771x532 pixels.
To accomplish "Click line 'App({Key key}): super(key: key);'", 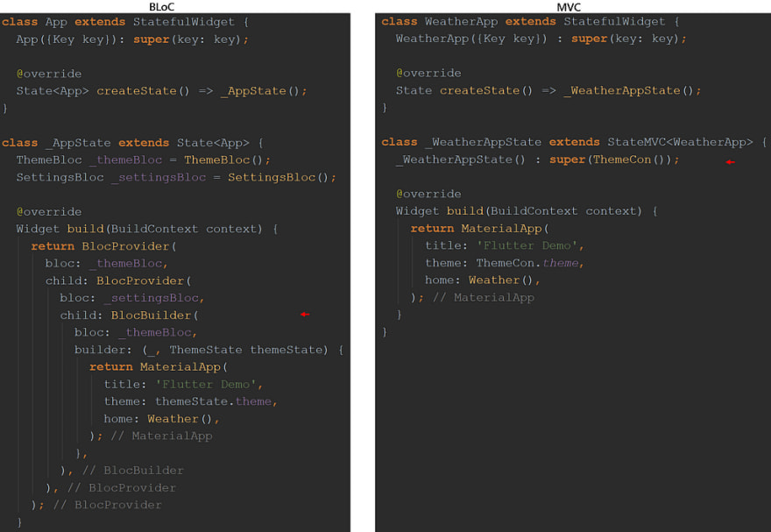I will [132, 39].
